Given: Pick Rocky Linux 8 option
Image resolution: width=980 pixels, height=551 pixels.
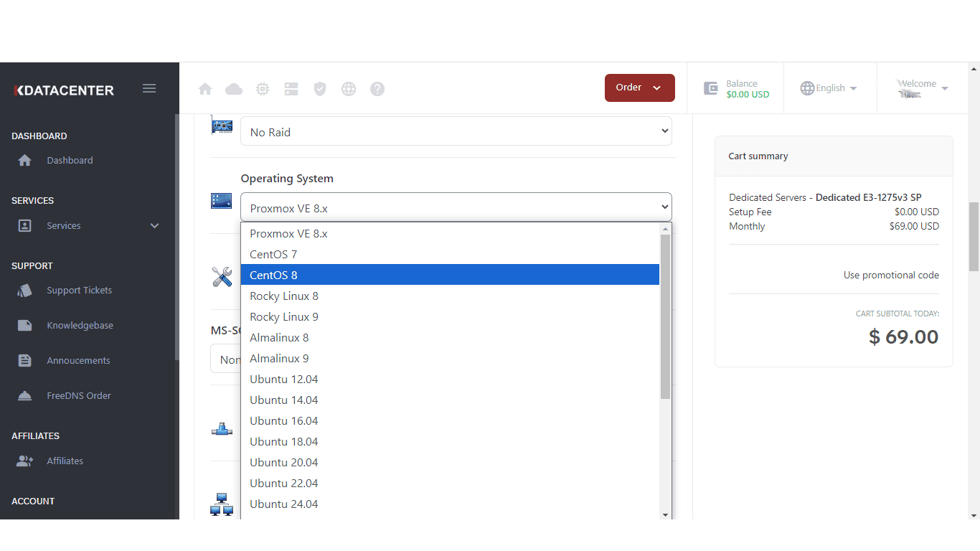Looking at the screenshot, I should pyautogui.click(x=450, y=296).
